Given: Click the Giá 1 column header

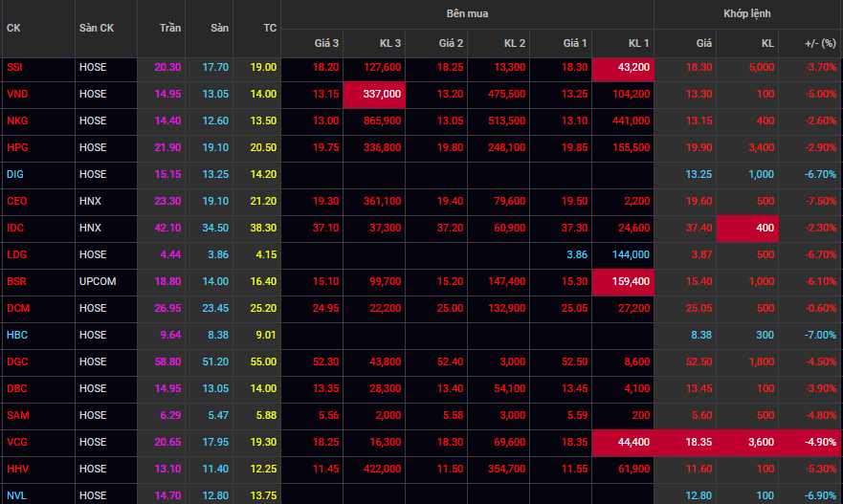Looking at the screenshot, I should pos(575,44).
